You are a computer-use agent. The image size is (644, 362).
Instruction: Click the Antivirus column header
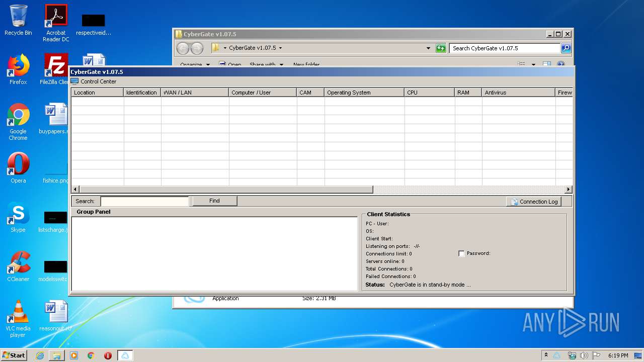point(519,93)
